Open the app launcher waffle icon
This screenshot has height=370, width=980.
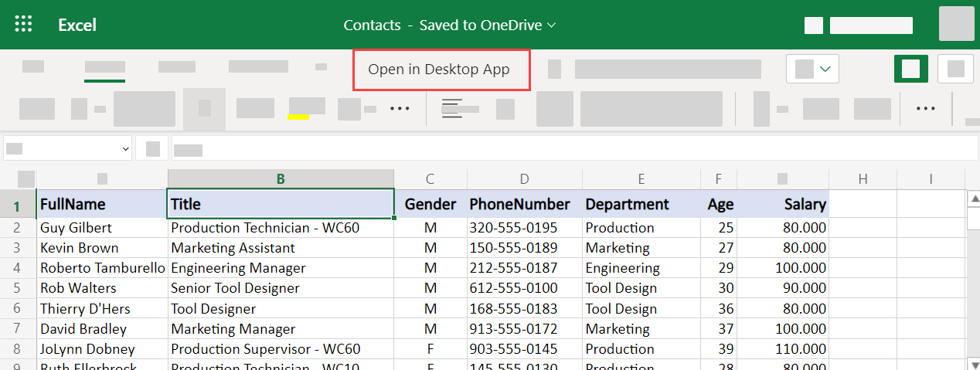(x=24, y=25)
